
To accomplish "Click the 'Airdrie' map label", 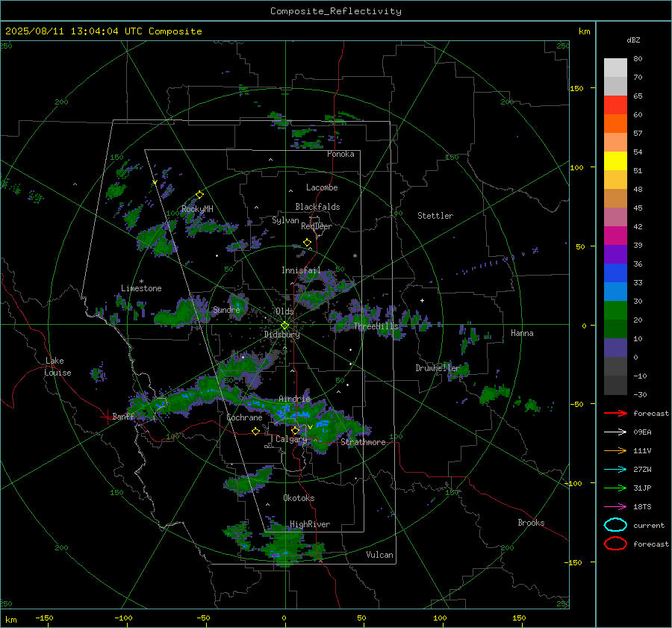I will 294,399.
